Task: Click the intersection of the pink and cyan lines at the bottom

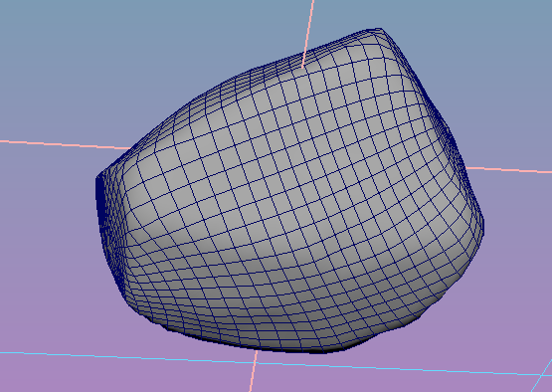Action: tap(255, 363)
